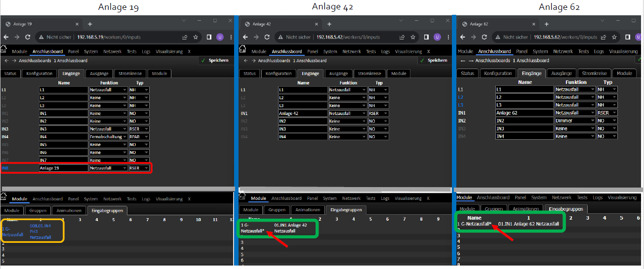The width and height of the screenshot is (644, 269).
Task: Click the home icon in Anlage 42 window
Action: point(242,48)
